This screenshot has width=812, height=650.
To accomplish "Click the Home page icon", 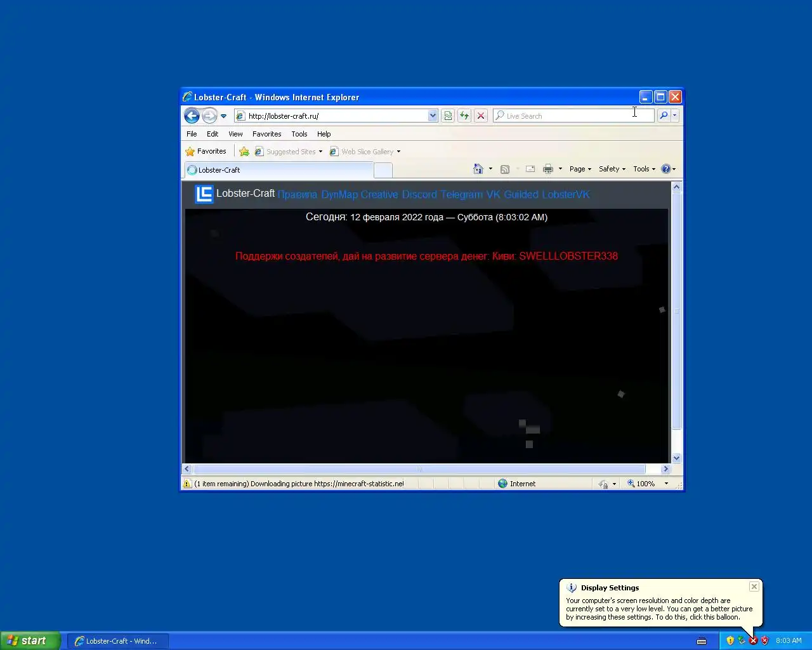I will 478,169.
